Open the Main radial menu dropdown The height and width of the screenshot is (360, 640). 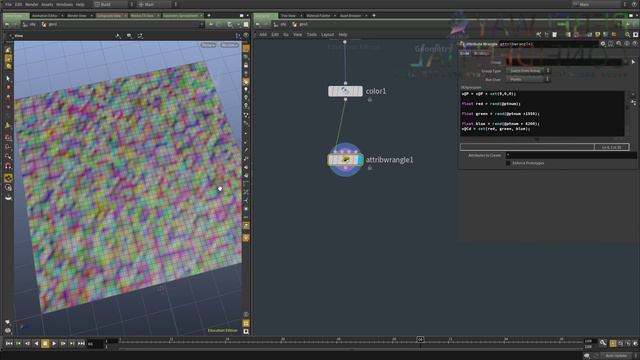click(157, 4)
